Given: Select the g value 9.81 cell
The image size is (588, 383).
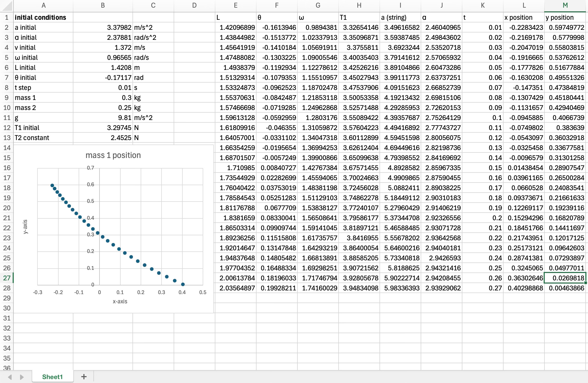Looking at the screenshot, I should click(x=103, y=118).
